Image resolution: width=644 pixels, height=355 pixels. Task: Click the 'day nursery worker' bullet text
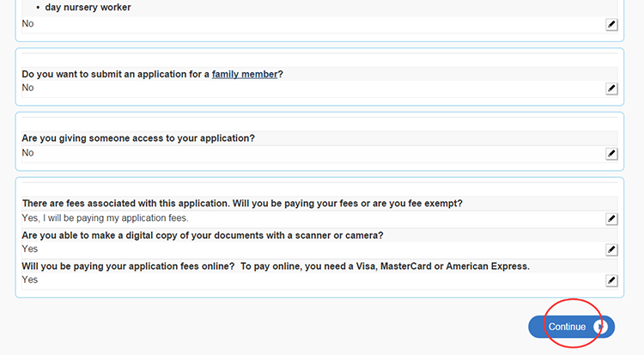[88, 8]
